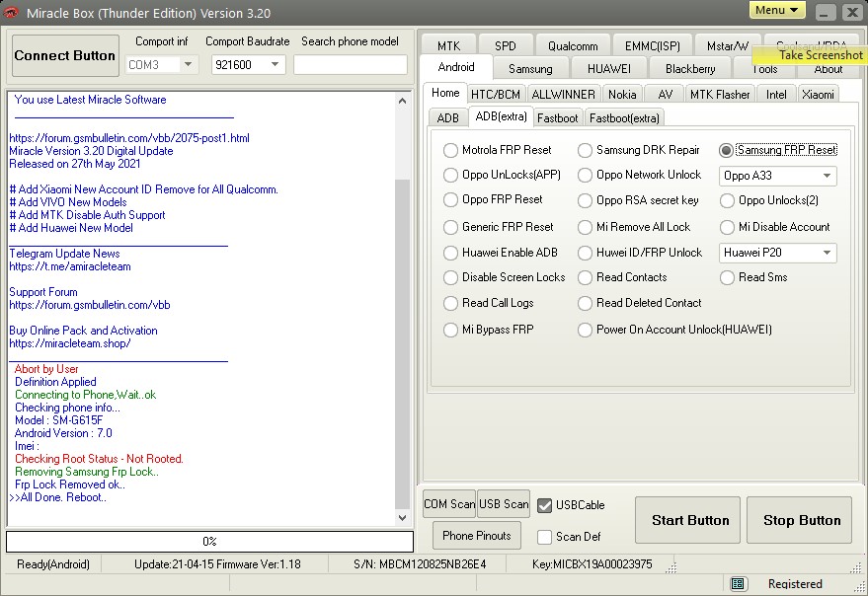Click the status bar icon beside Registered

(x=738, y=584)
